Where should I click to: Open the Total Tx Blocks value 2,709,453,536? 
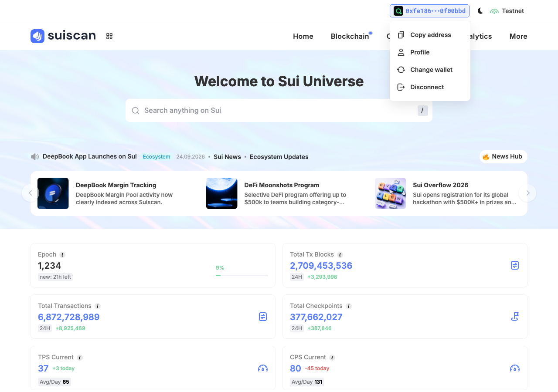pos(321,266)
